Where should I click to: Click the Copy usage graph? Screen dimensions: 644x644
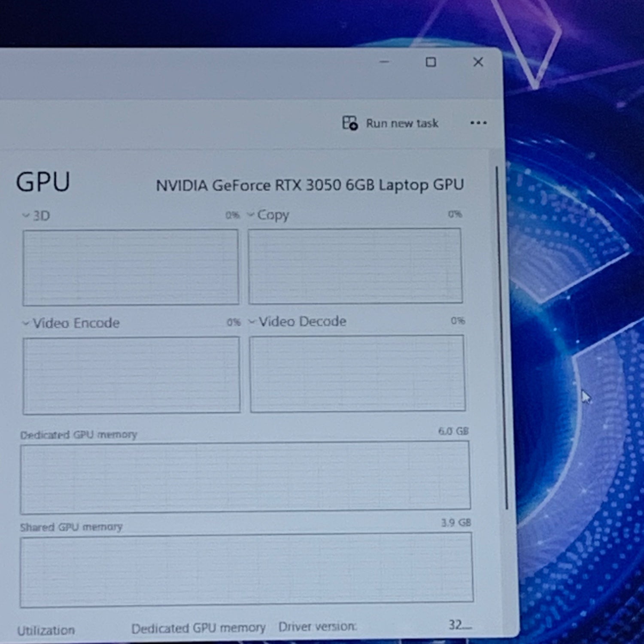[x=355, y=266]
